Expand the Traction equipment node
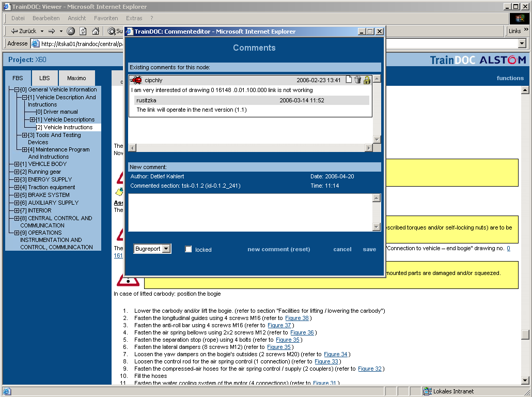Image resolution: width=532 pixels, height=397 pixels. point(17,187)
